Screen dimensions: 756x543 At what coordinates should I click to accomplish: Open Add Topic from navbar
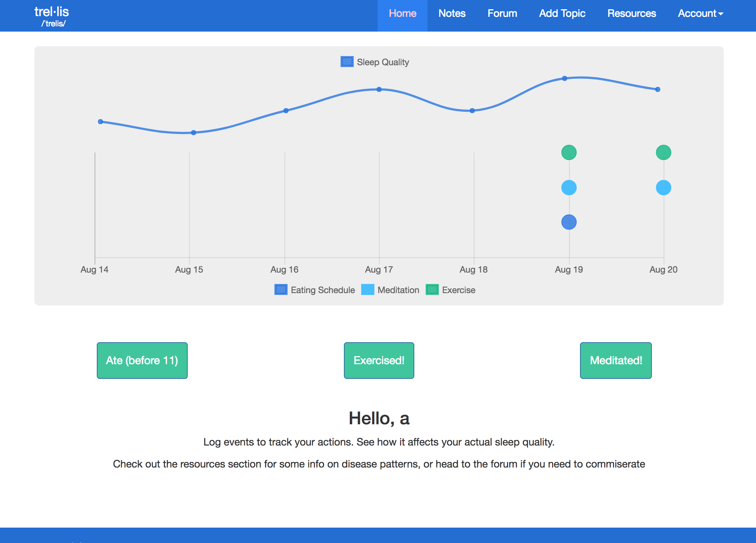[562, 14]
